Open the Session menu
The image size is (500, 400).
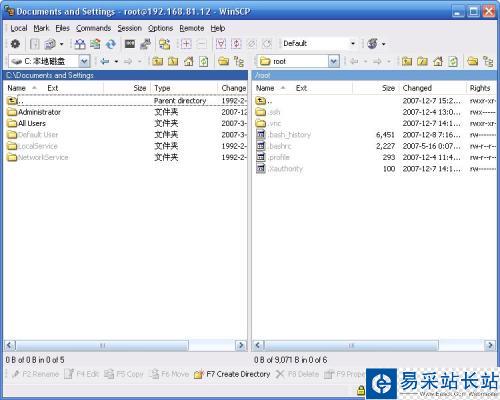[x=129, y=28]
